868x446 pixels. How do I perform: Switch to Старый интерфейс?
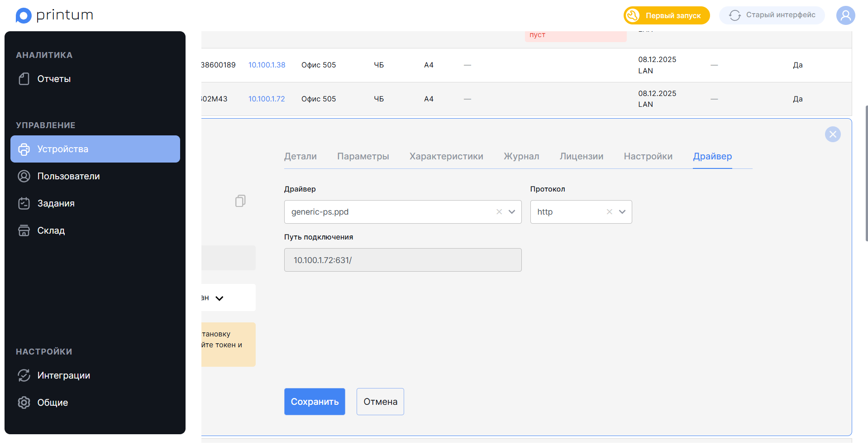[772, 15]
